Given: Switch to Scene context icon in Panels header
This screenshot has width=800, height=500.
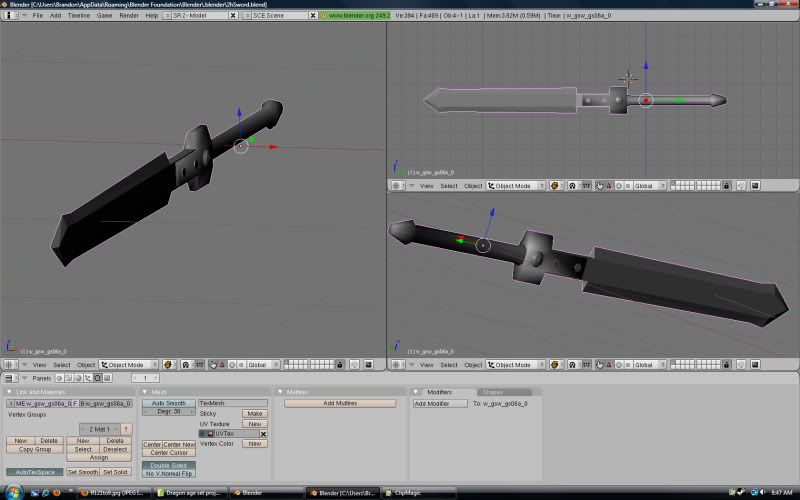Looking at the screenshot, I should pyautogui.click(x=107, y=378).
